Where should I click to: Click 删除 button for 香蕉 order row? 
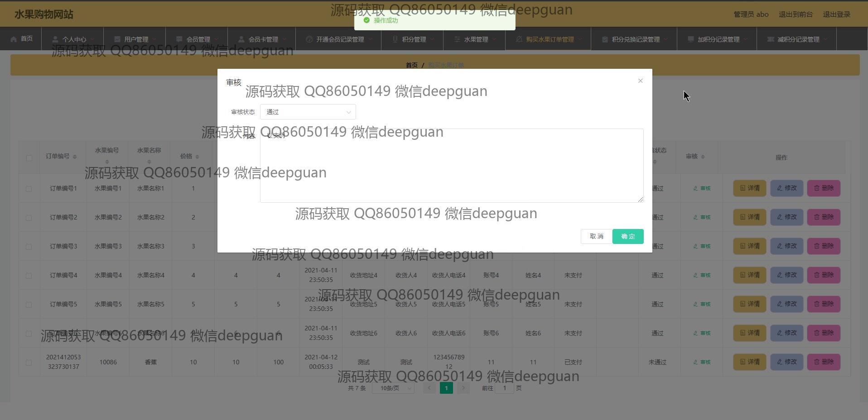tap(823, 362)
